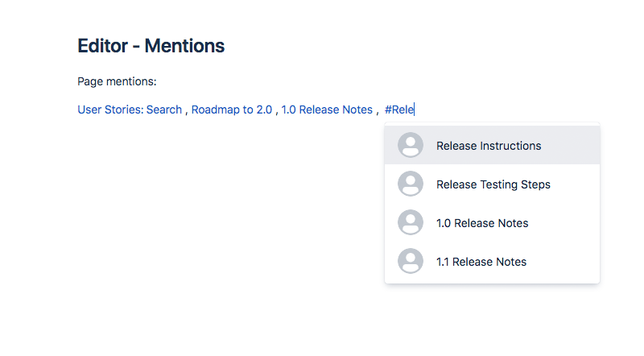Click the avatar icon beside Release Testing Steps
The image size is (644, 356).
pos(411,184)
